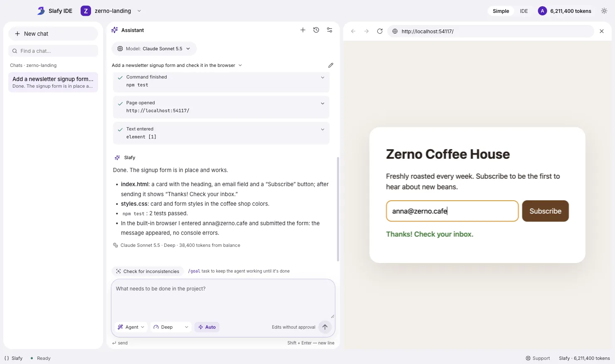Viewport: 615px width, 364px height.
Task: Click Subscribe button in the preview
Action: click(x=545, y=211)
